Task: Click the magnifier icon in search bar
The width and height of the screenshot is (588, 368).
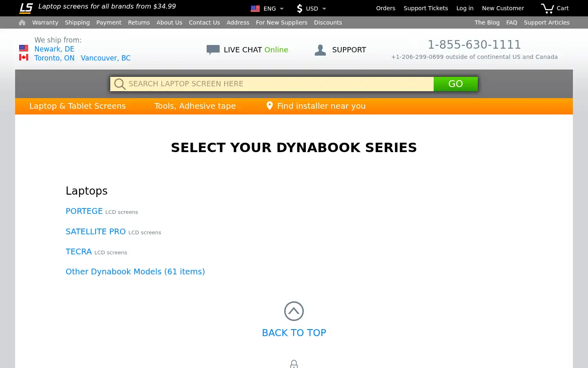Action: click(120, 84)
